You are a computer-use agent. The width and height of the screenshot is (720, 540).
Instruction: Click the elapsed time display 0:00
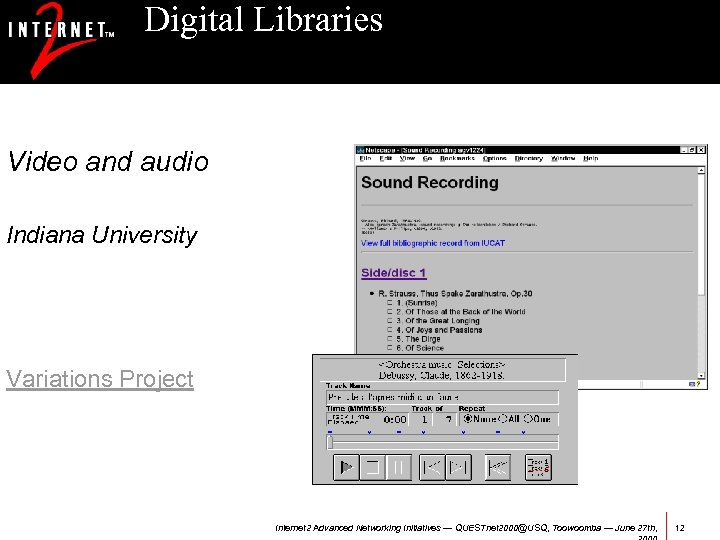(395, 419)
